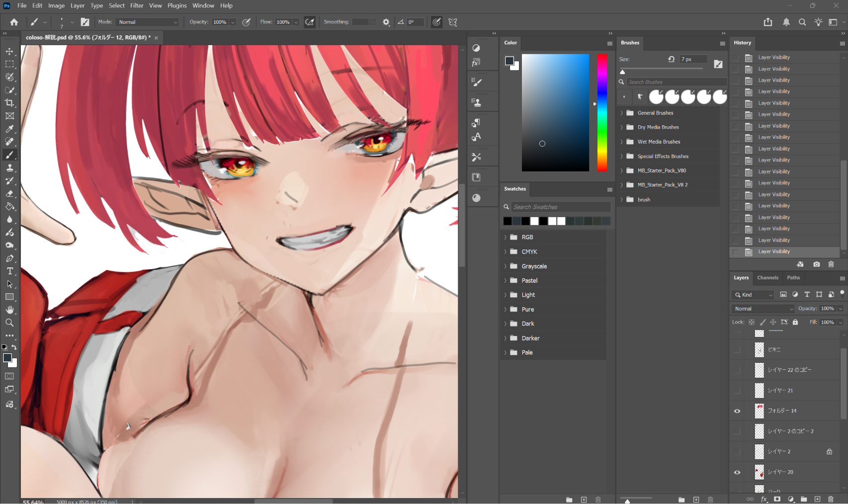Show the ビキニ layer
Screen dimensions: 848x504
click(737, 350)
